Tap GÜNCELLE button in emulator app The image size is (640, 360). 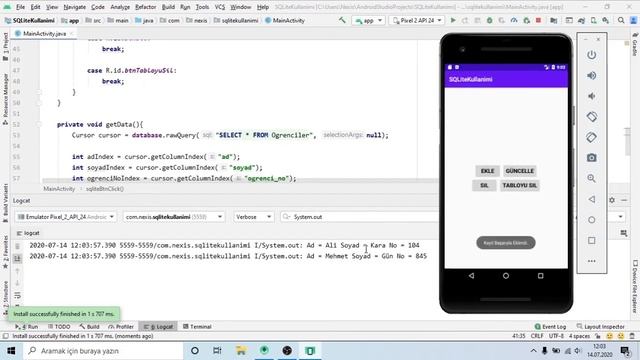(x=520, y=171)
